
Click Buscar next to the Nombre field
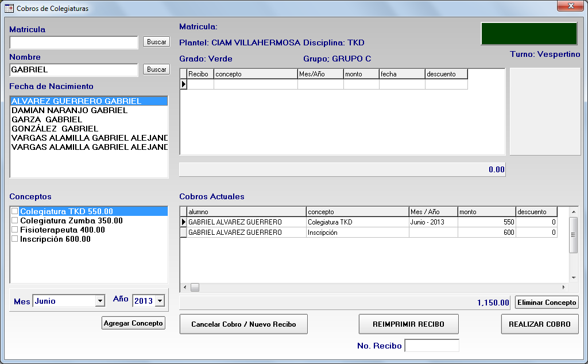[x=156, y=69]
